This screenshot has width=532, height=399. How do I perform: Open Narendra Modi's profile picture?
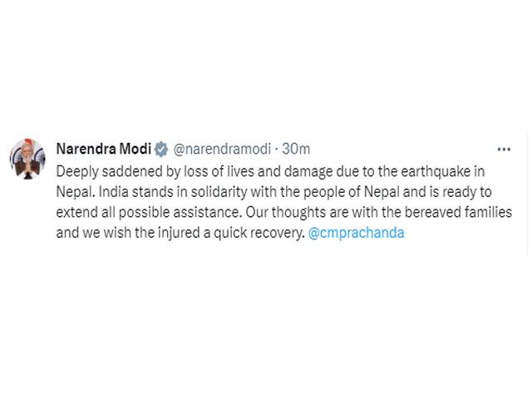[x=27, y=159]
